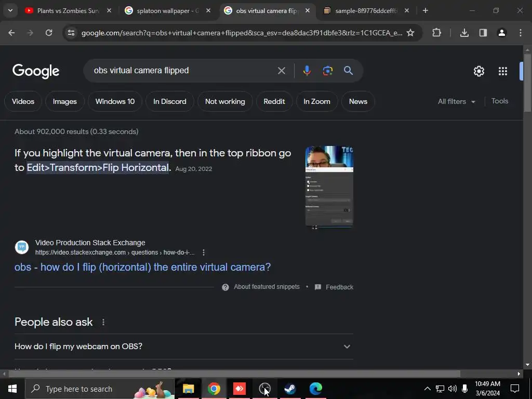Close the sample-8f9776 tab

coord(407,10)
